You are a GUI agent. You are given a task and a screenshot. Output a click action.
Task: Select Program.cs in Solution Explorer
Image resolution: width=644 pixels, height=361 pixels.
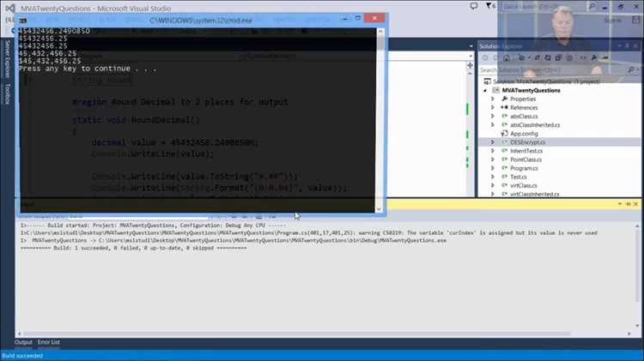524,168
